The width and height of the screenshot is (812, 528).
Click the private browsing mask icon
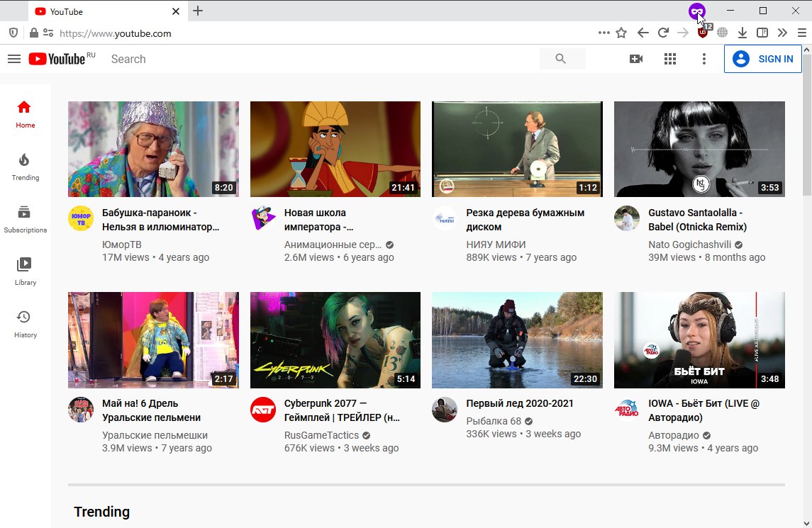tap(696, 11)
